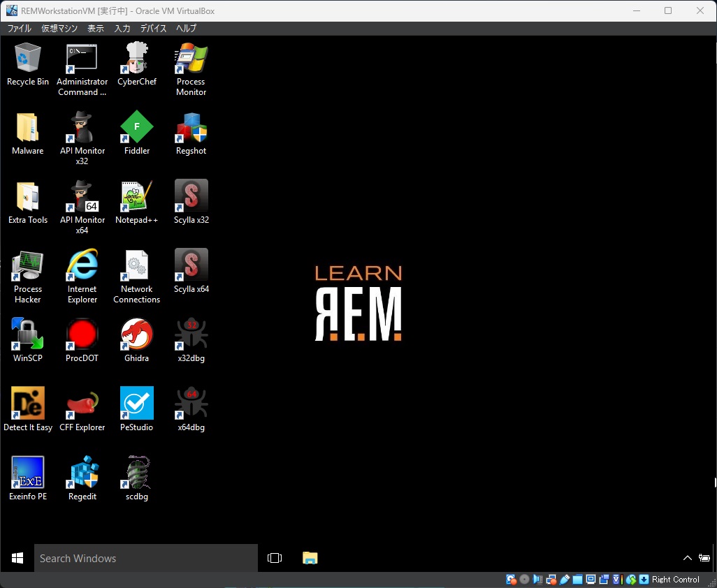Click the mouse integration status icon
This screenshot has width=717, height=588.
631,580
